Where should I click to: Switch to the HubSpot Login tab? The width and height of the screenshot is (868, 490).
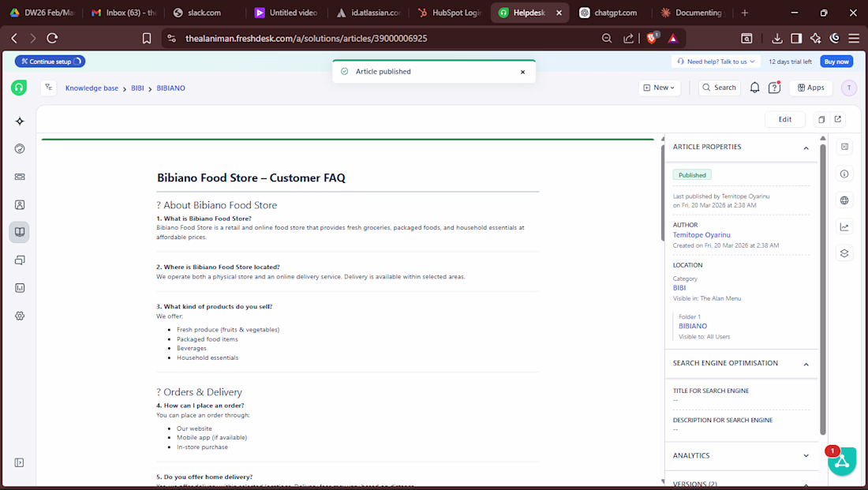click(450, 13)
